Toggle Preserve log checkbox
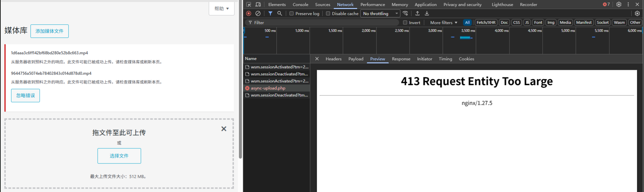The width and height of the screenshot is (644, 192). (x=291, y=13)
